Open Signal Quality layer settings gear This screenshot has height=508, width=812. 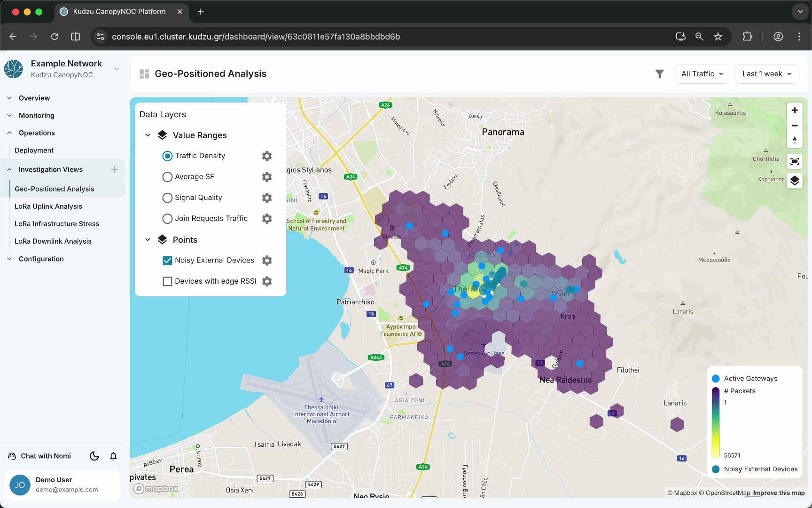click(267, 198)
